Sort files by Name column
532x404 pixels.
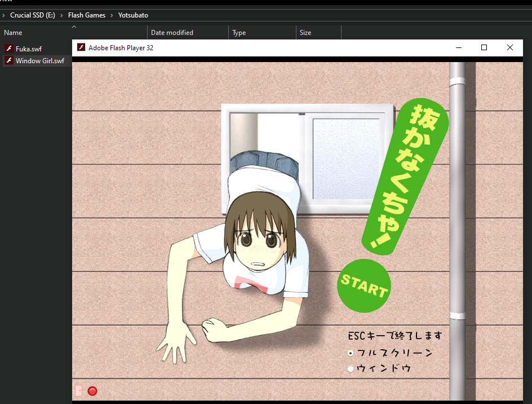(x=13, y=33)
